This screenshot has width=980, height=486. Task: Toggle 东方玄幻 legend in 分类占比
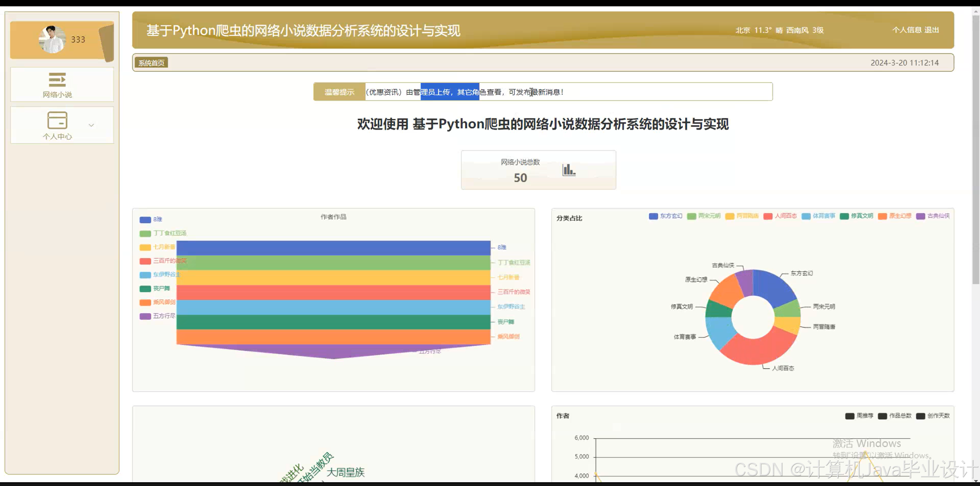click(x=665, y=216)
